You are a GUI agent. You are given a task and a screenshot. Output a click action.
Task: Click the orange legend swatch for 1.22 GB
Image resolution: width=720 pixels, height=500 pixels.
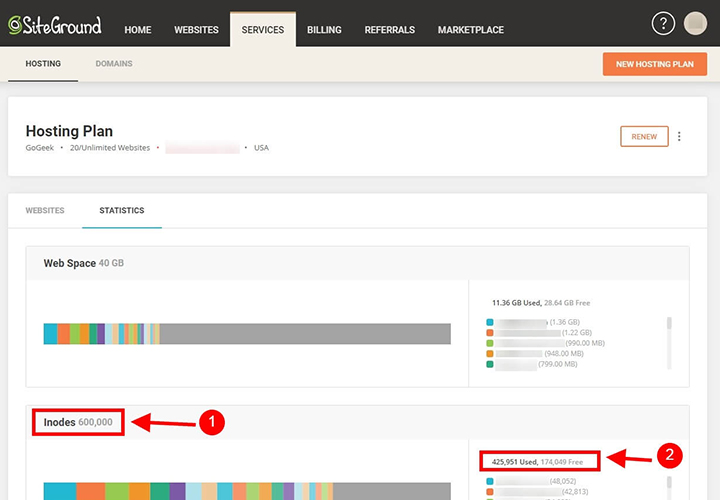[490, 333]
